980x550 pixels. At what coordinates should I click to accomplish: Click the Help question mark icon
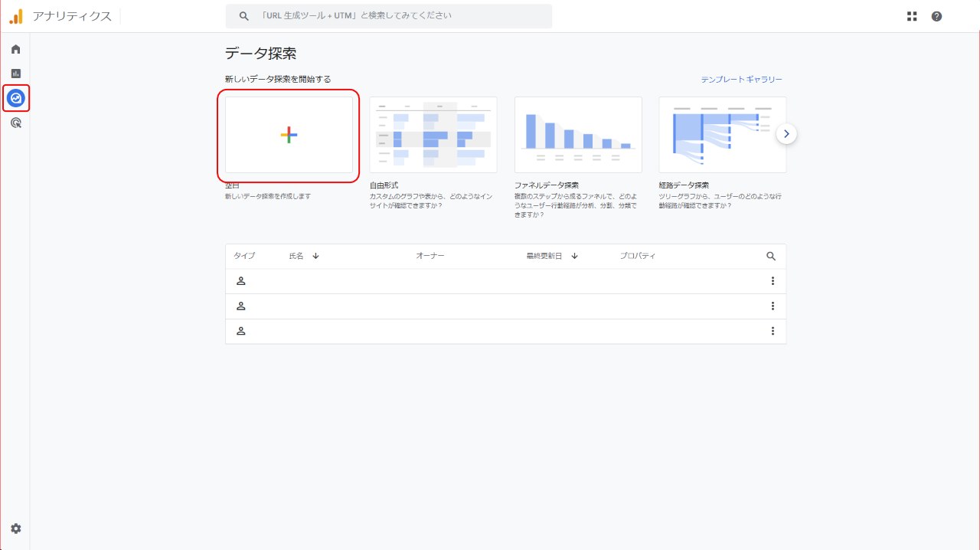tap(936, 16)
